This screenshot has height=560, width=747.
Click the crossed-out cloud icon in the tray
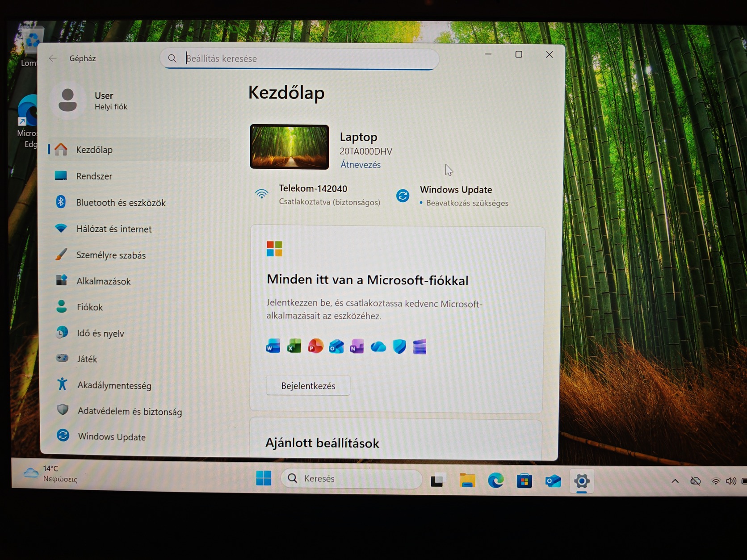(695, 481)
